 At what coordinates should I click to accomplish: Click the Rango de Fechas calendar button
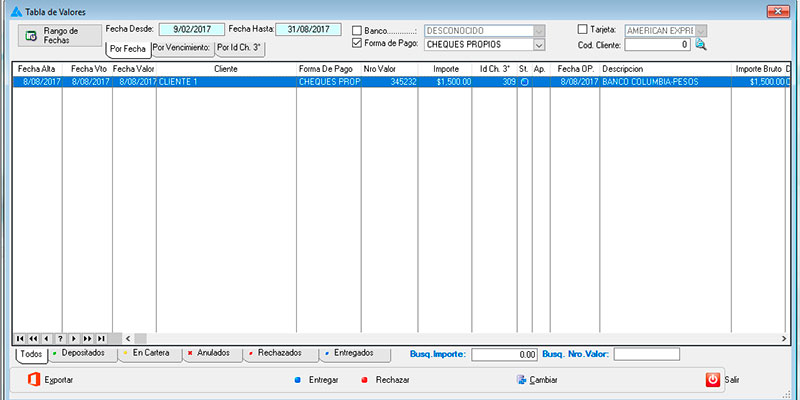(58, 35)
